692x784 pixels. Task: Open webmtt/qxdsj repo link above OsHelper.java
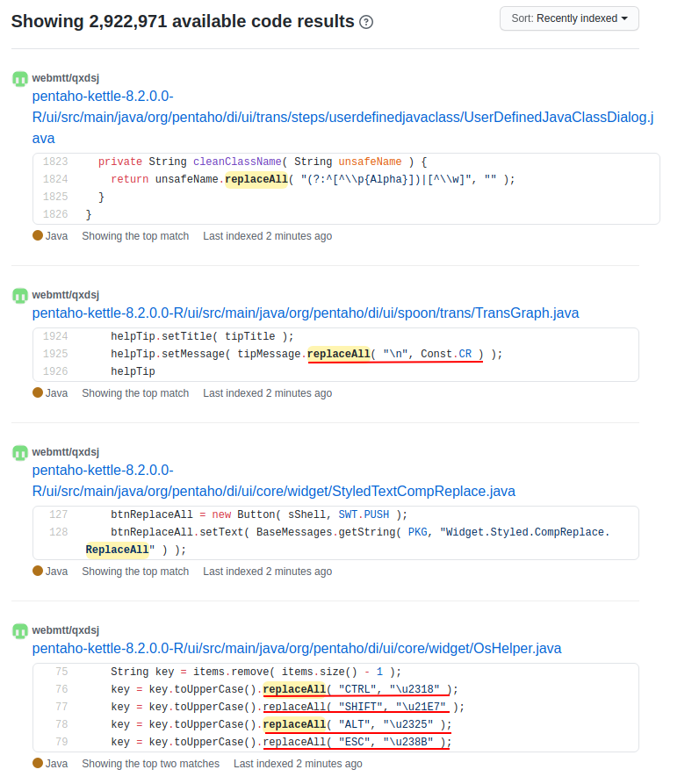[x=66, y=630]
